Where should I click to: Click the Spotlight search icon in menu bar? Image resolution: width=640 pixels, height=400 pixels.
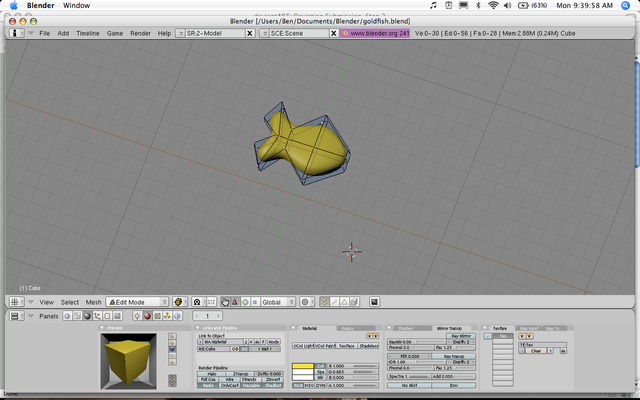pos(625,6)
